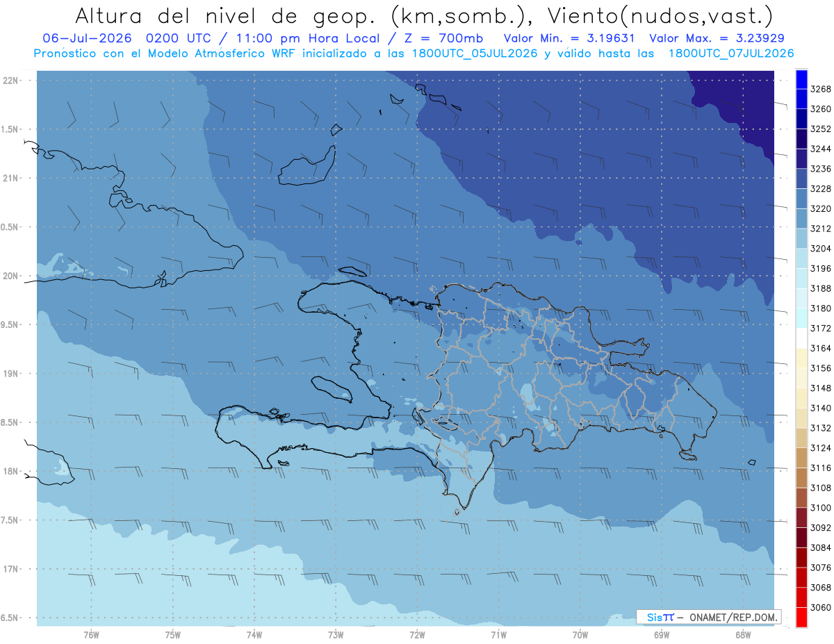Click the 76W longitude axis label
This screenshot has width=834, height=644.
91,635
